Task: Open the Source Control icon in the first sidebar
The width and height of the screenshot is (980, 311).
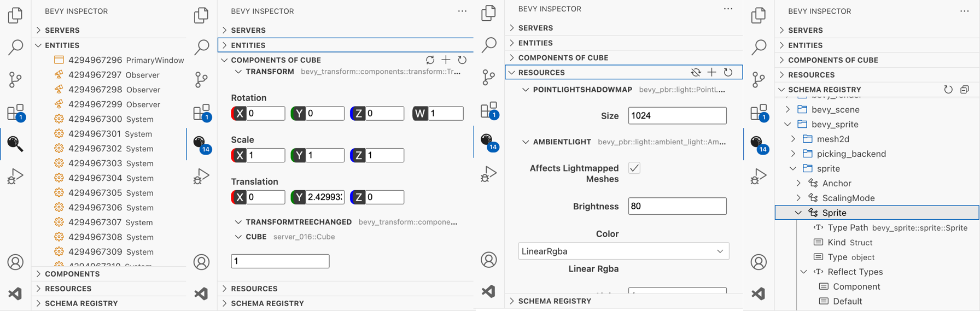Action: (15, 80)
